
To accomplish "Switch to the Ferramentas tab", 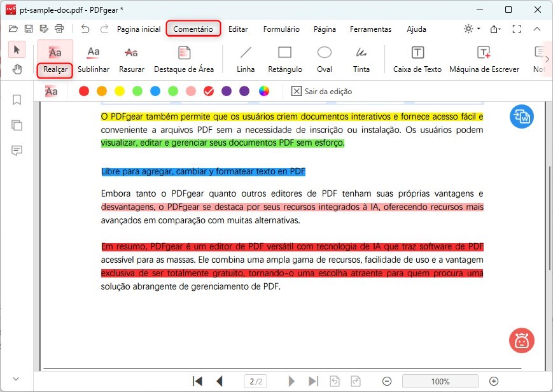I will 370,29.
